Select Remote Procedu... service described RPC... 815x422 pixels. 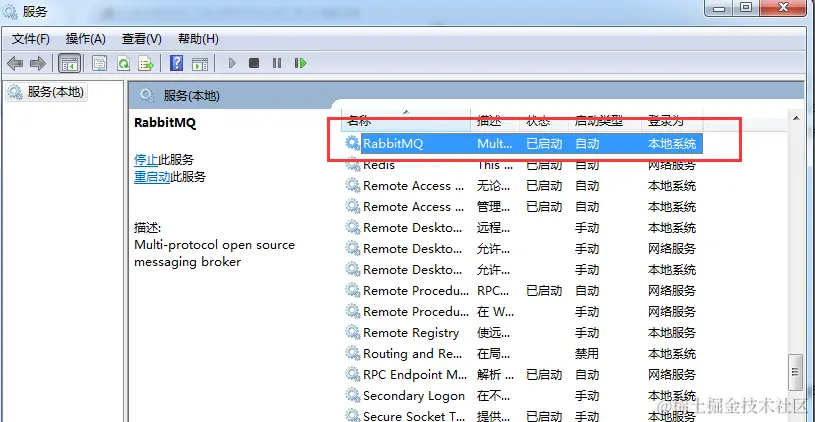click(x=523, y=291)
